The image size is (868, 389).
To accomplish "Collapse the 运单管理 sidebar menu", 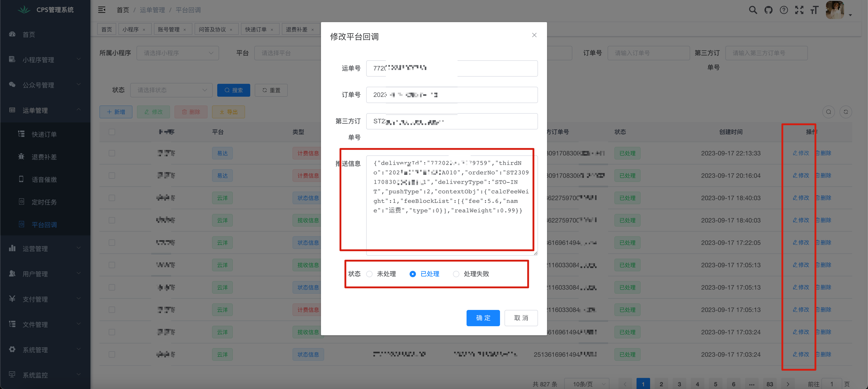I will point(45,110).
